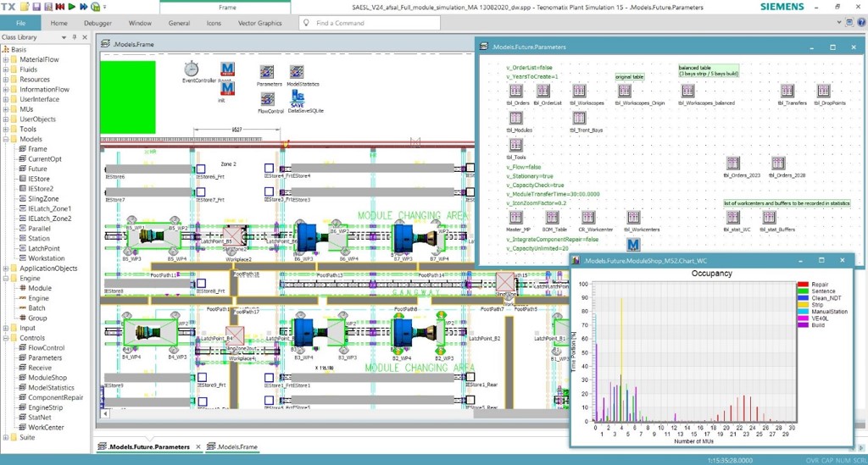Select ComponentRepair under Controls

point(55,397)
